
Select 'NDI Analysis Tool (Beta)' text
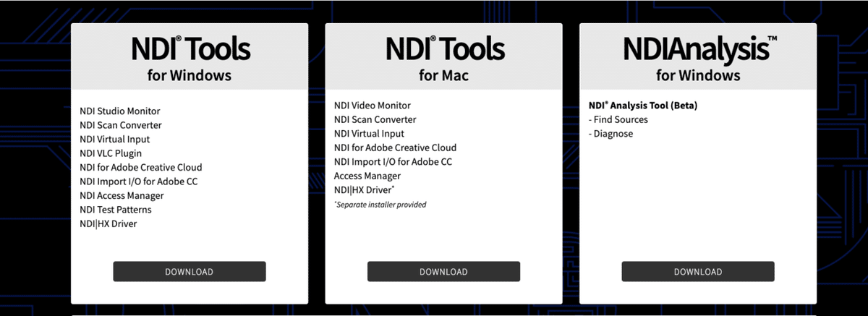click(643, 106)
